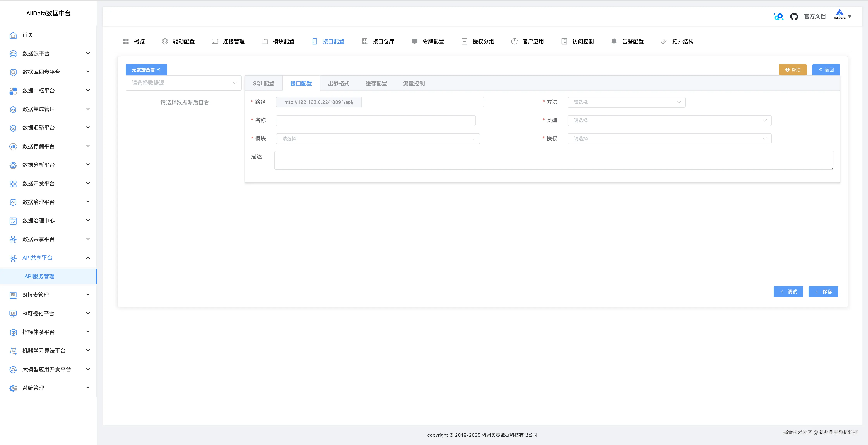Viewport: 868px width, 445px height.
Task: Click the bell icon for 告警配置
Action: click(614, 41)
